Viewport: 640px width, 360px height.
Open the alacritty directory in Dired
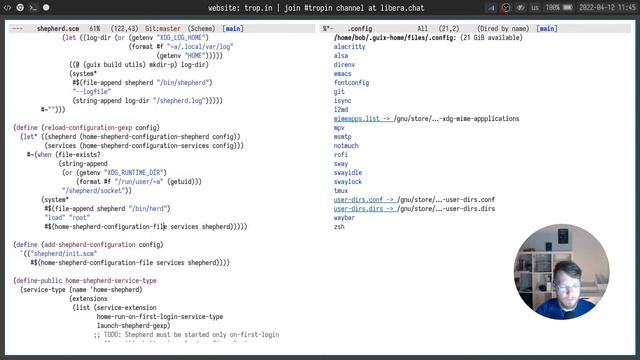[349, 47]
